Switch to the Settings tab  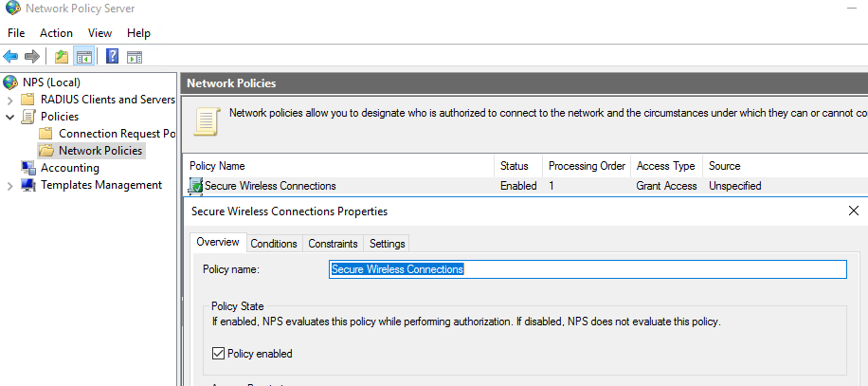click(387, 244)
